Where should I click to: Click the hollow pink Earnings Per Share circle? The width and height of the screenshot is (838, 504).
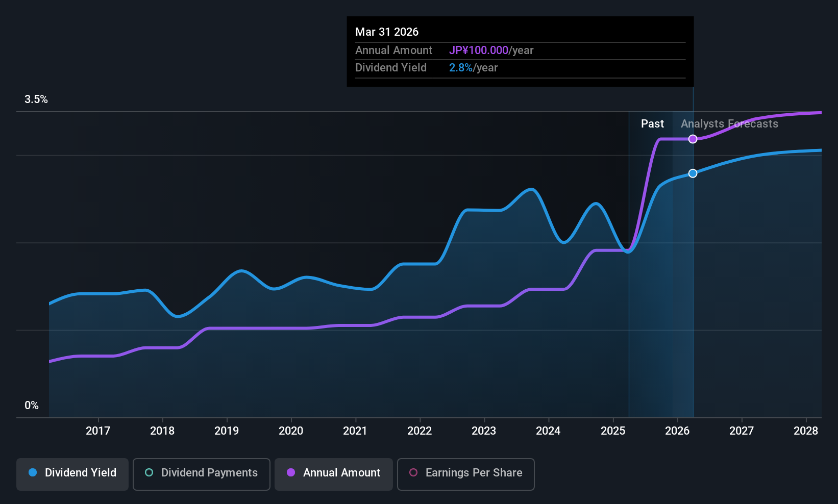point(413,473)
